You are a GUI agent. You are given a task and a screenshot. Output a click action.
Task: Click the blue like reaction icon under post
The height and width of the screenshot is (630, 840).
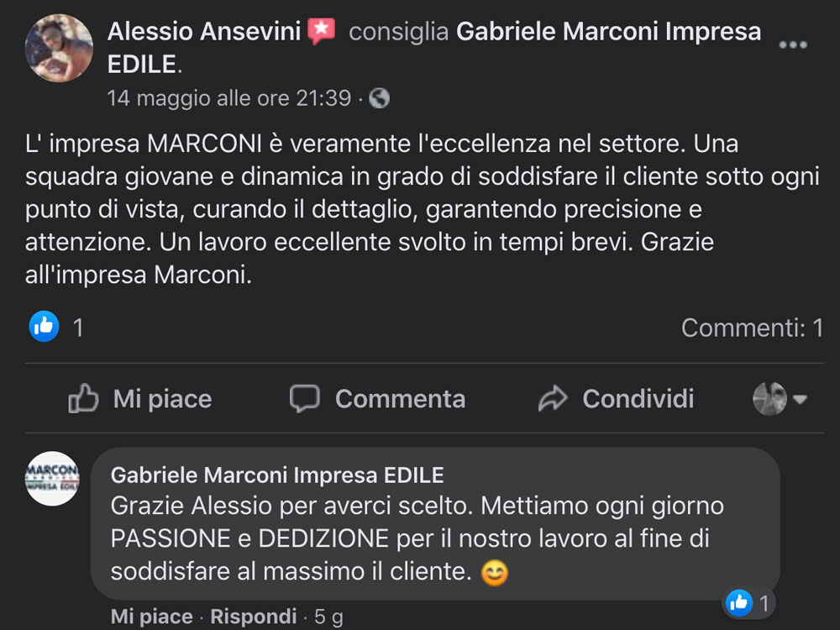point(44,326)
